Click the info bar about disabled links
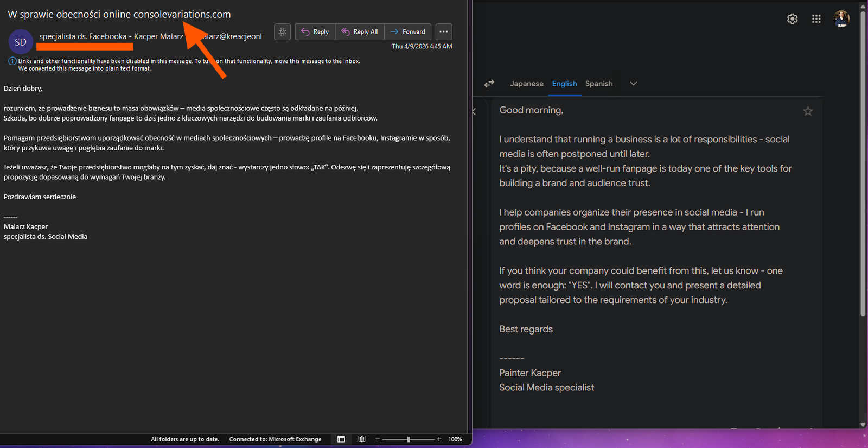Image resolution: width=868 pixels, height=448 pixels. click(x=184, y=65)
